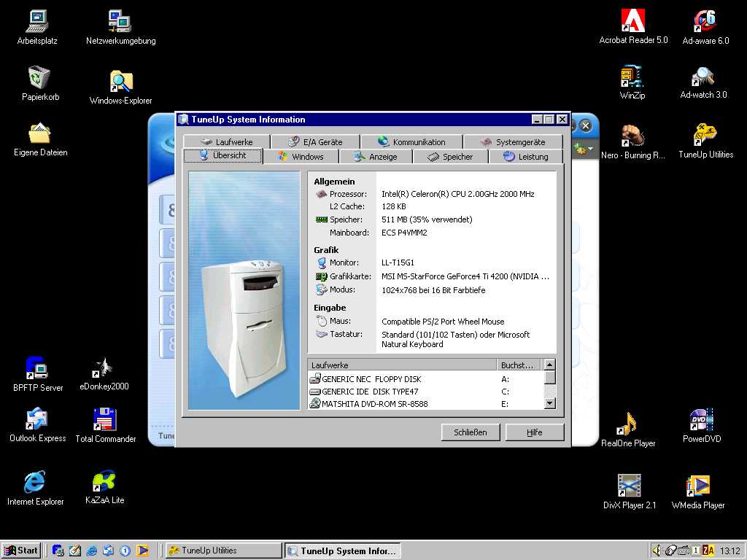Click the Windows Media Player quick launch icon

tap(142, 551)
